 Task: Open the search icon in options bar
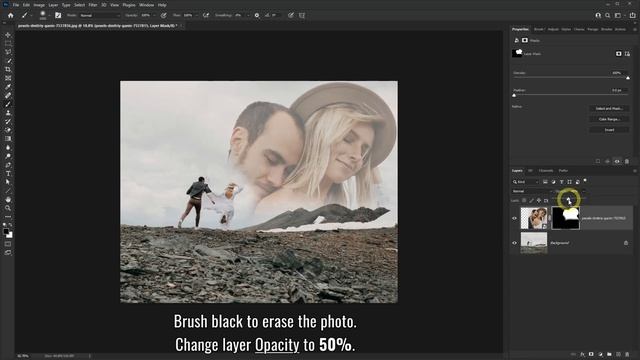608,16
